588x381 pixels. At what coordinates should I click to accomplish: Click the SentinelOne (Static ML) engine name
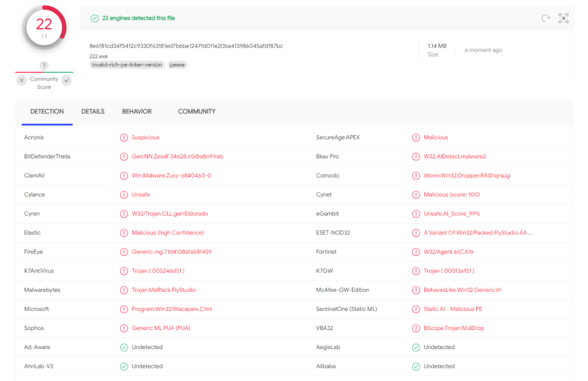[346, 309]
